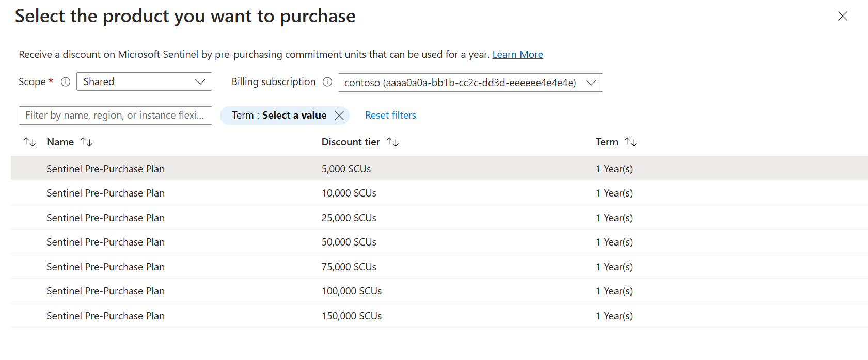Screen dimensions: 868x360
Task: Close the purchase product panel
Action: tap(842, 16)
